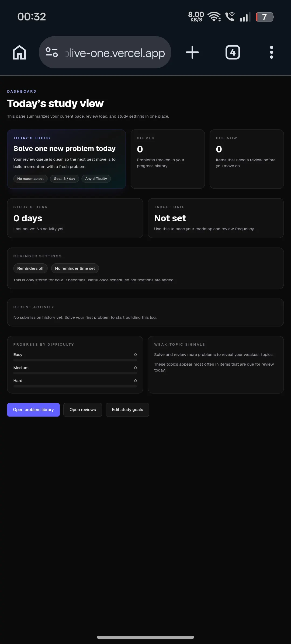The image size is (291, 644).
Task: Open site settings icon in address bar
Action: click(52, 52)
